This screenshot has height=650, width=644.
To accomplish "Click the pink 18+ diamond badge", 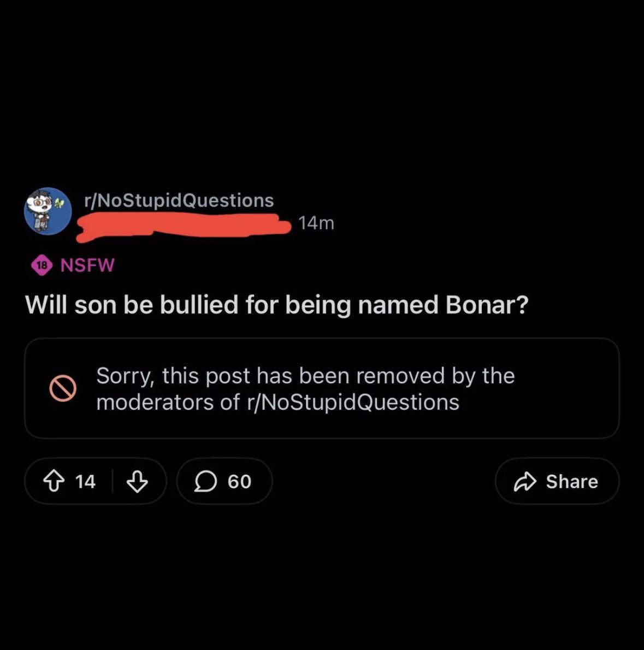I will coord(42,265).
